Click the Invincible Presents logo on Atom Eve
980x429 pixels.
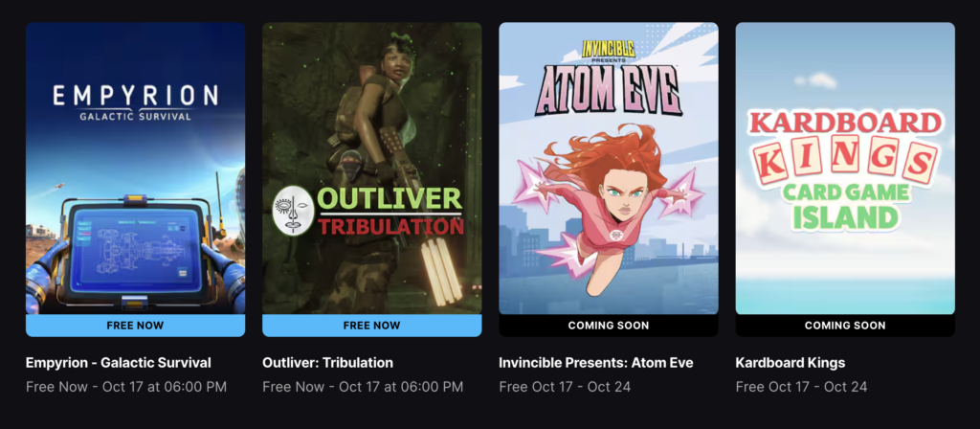pos(609,52)
